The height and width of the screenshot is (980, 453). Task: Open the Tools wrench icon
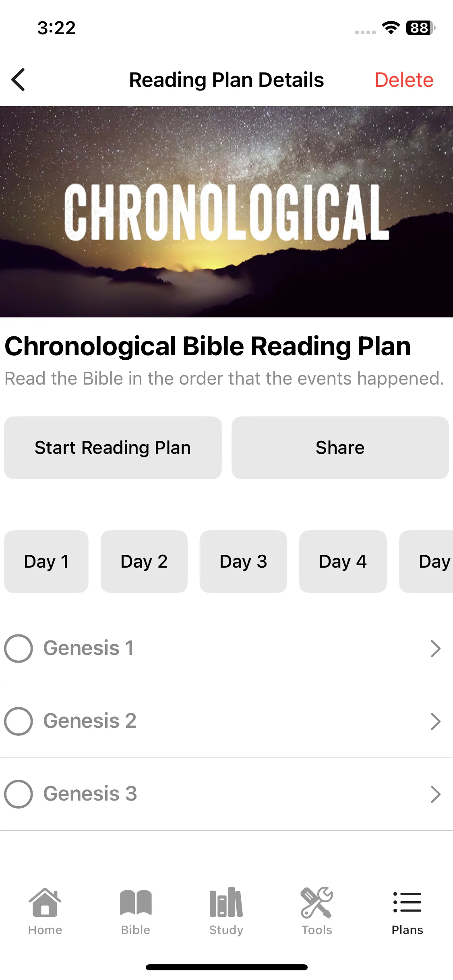(x=317, y=902)
